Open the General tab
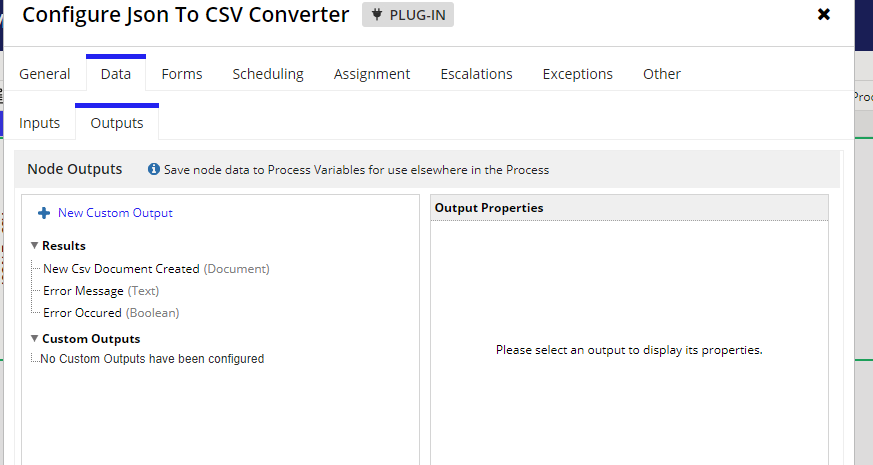This screenshot has height=465, width=873. [x=45, y=74]
